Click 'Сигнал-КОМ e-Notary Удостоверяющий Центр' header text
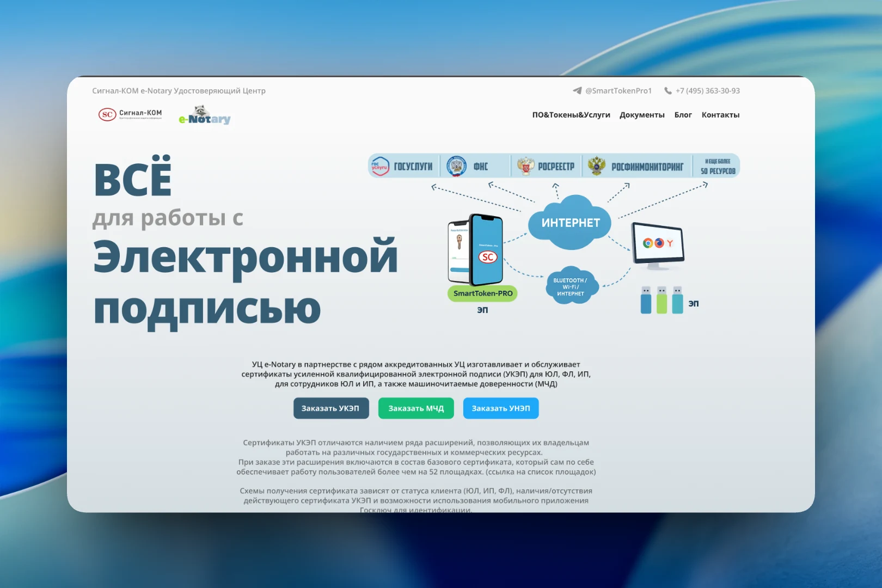882x588 pixels. tap(179, 91)
